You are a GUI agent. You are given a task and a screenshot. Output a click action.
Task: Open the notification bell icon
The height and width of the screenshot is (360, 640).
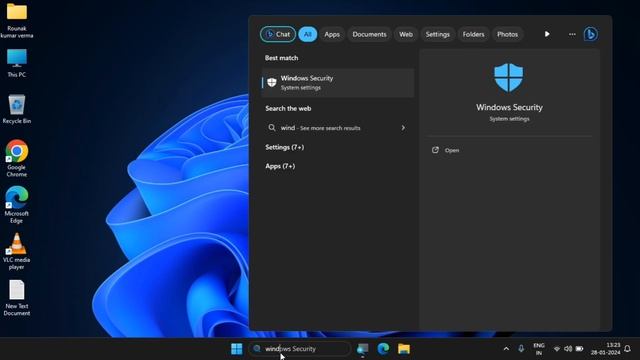tap(627, 349)
